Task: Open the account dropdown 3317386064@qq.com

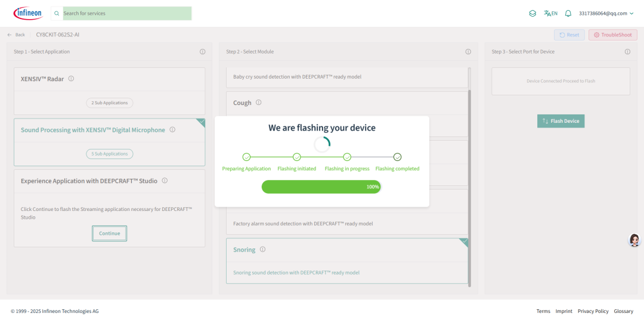Action: click(606, 14)
